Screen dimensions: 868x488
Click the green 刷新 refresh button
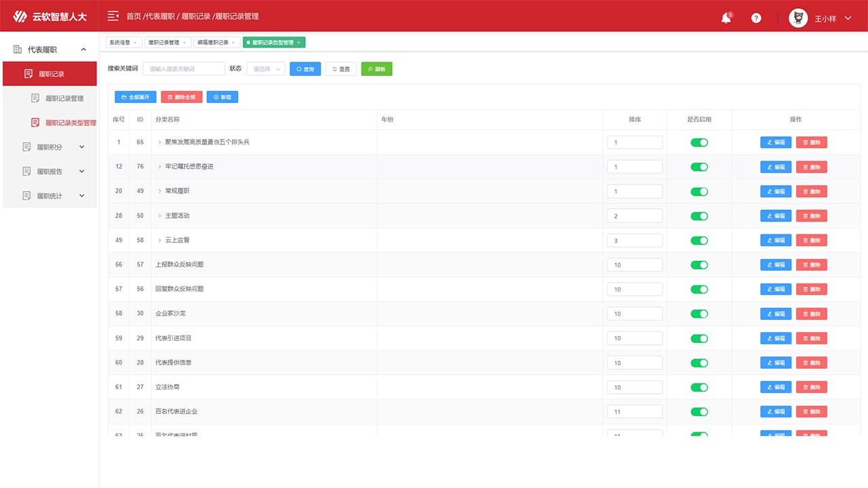376,69
